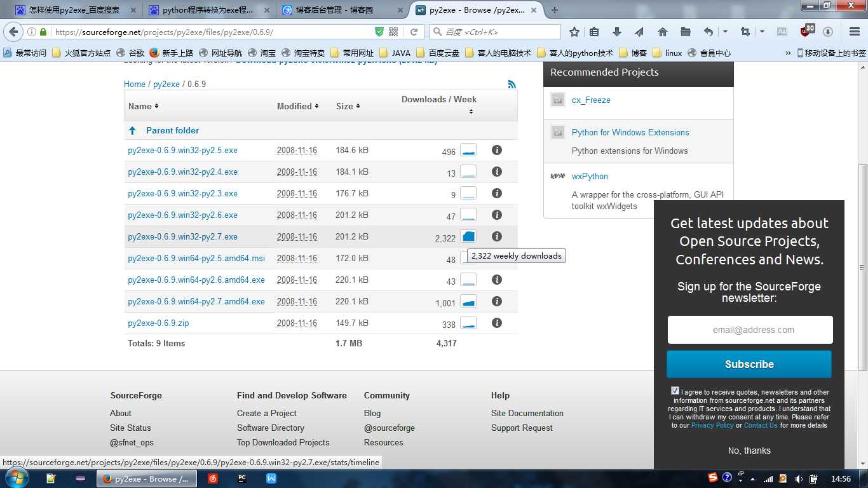This screenshot has height=488, width=868.
Task: Open info icon for win64-py2.6.amd64.exe row
Action: pyautogui.click(x=497, y=280)
